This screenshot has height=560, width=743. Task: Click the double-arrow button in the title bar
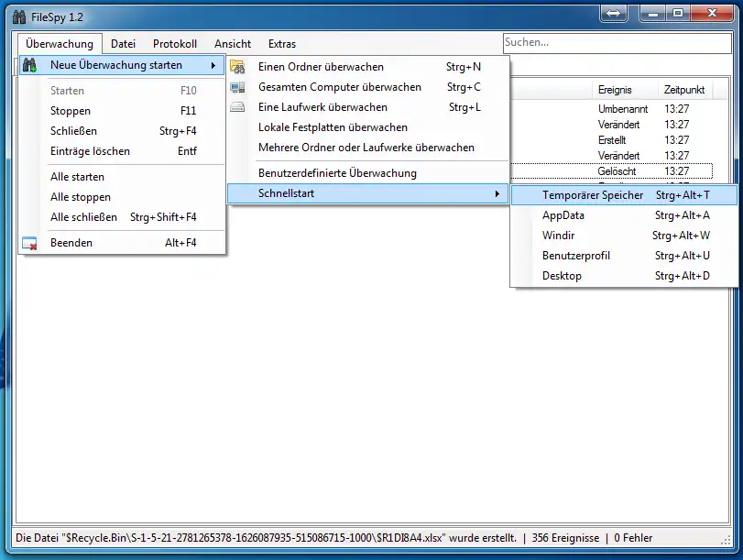click(614, 13)
